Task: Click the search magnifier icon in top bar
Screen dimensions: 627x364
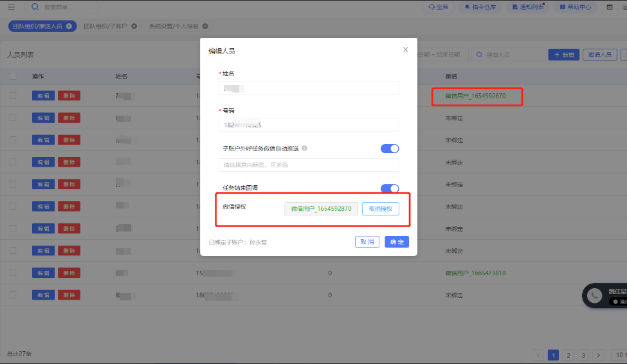Action: coord(35,7)
